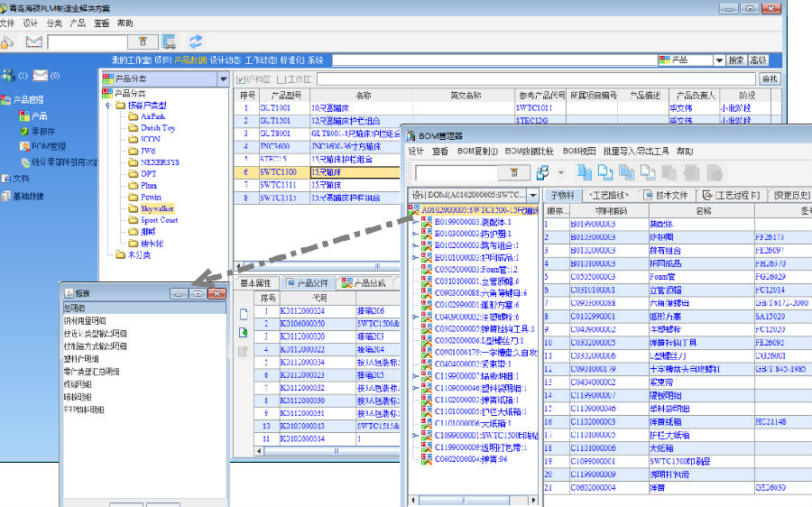This screenshot has width=812, height=507.
Task: Expand the B0199000003 装配体 tree node
Action: click(416, 221)
